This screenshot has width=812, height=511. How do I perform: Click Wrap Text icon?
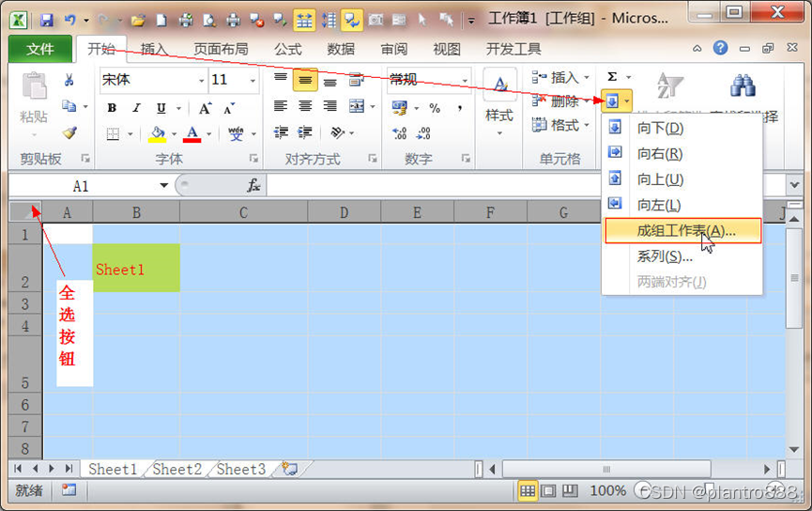point(357,80)
